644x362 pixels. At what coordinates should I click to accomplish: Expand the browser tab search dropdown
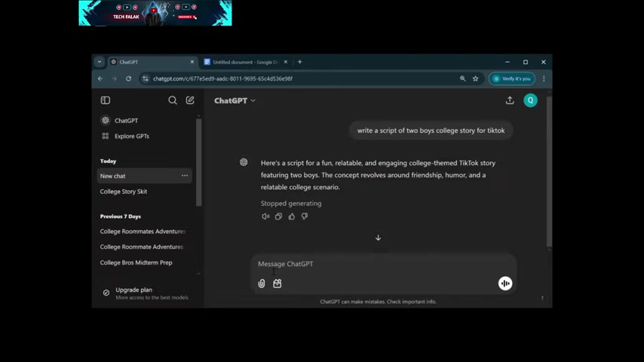pos(100,62)
